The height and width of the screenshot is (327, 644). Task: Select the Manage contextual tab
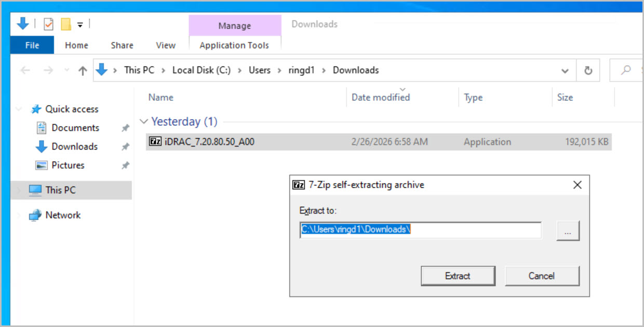pos(235,25)
